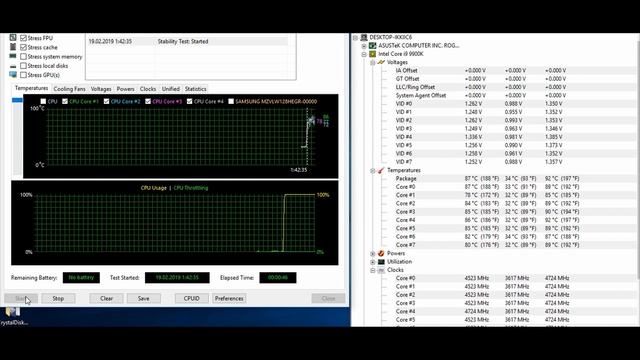This screenshot has width=640, height=360.
Task: Click the Intel Core i9 9900K CPU icon
Action: pyautogui.click(x=372, y=54)
